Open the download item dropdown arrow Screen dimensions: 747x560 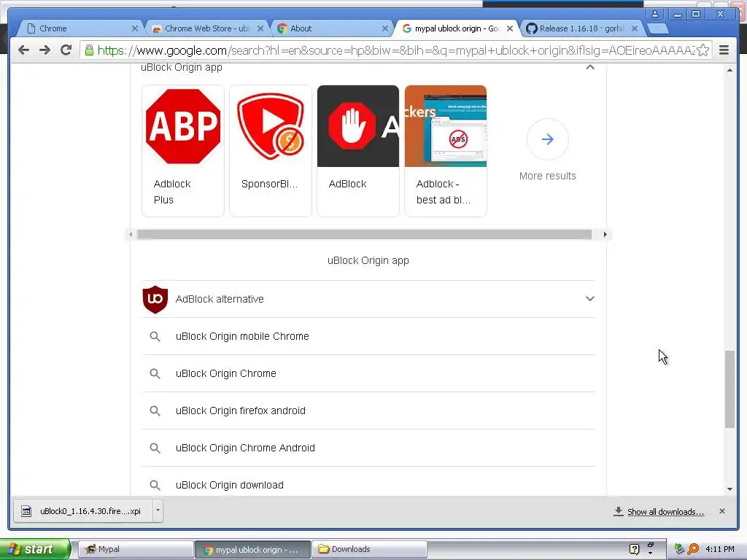(158, 511)
